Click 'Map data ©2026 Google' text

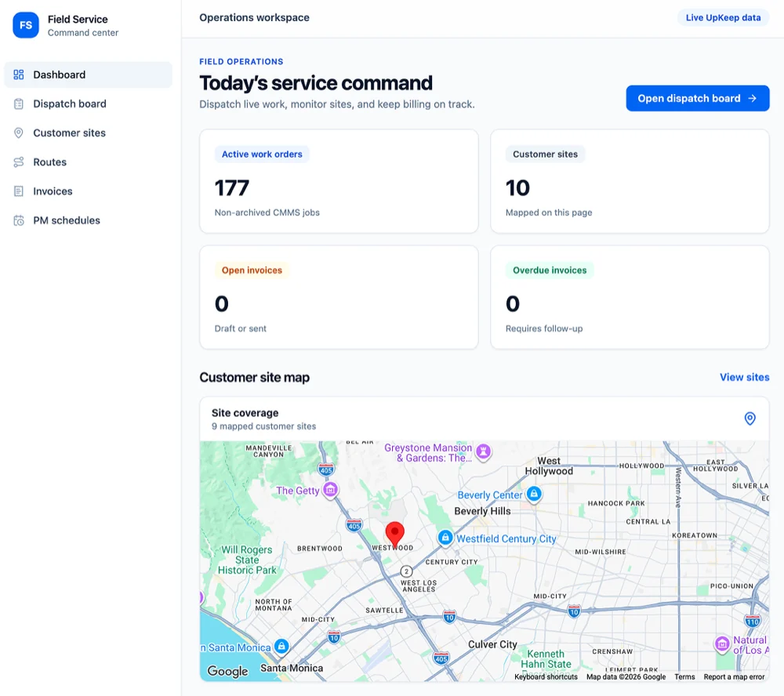click(626, 676)
